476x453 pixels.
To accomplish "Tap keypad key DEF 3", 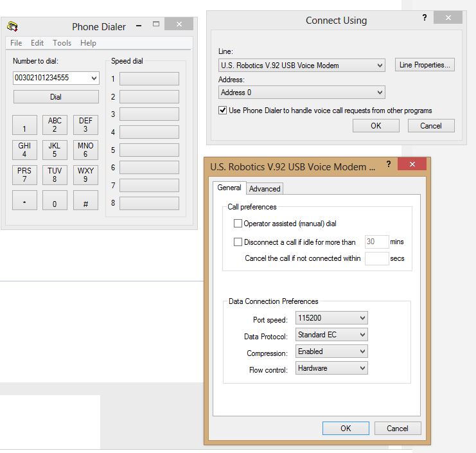I will point(85,125).
